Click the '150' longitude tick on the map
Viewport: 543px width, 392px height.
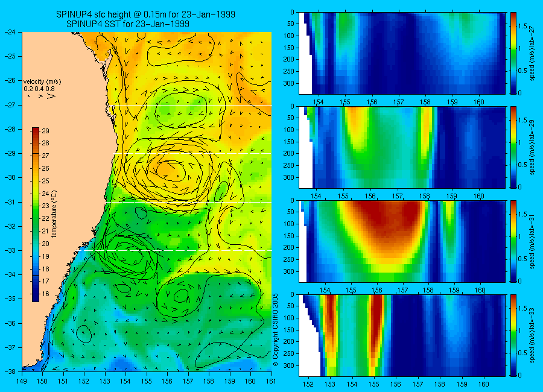point(43,381)
